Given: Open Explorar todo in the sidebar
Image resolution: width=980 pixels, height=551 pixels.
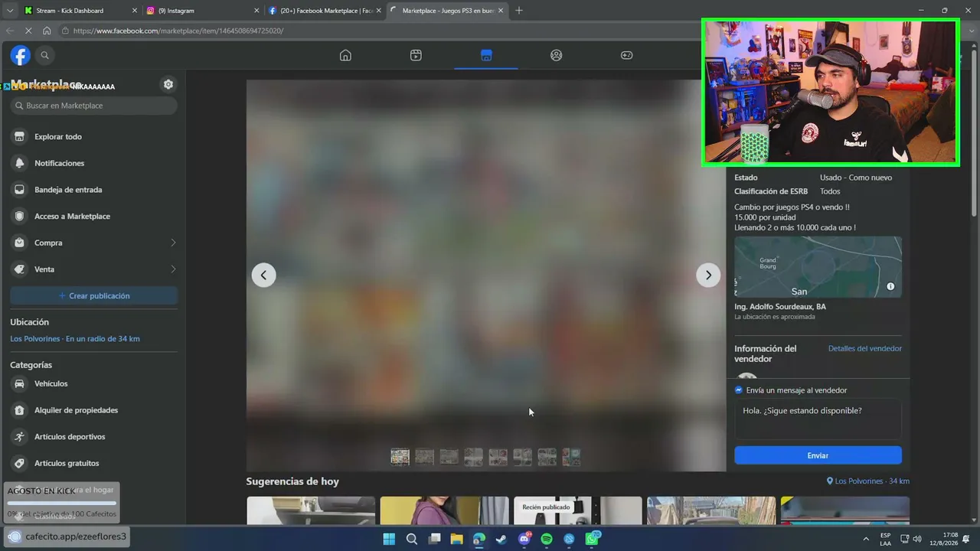Looking at the screenshot, I should (x=94, y=136).
